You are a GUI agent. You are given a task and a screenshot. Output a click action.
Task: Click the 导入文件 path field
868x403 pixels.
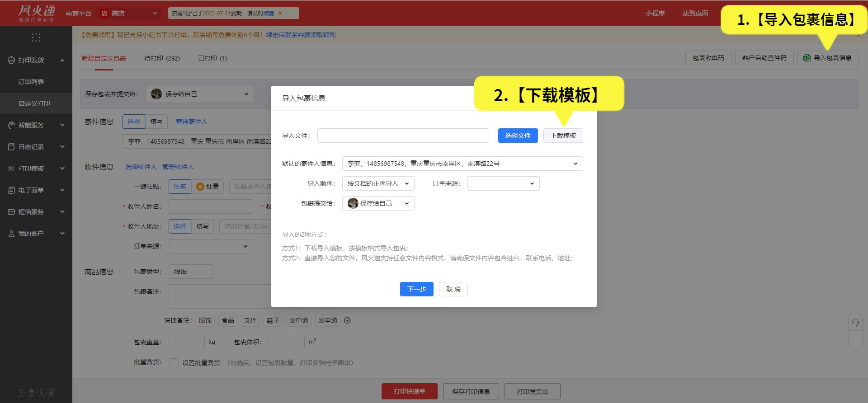tap(403, 136)
